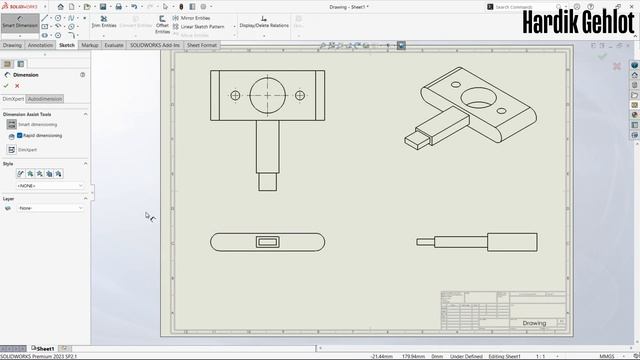640x360 pixels.
Task: Select the Circle sketch tool
Action: pyautogui.click(x=58, y=18)
